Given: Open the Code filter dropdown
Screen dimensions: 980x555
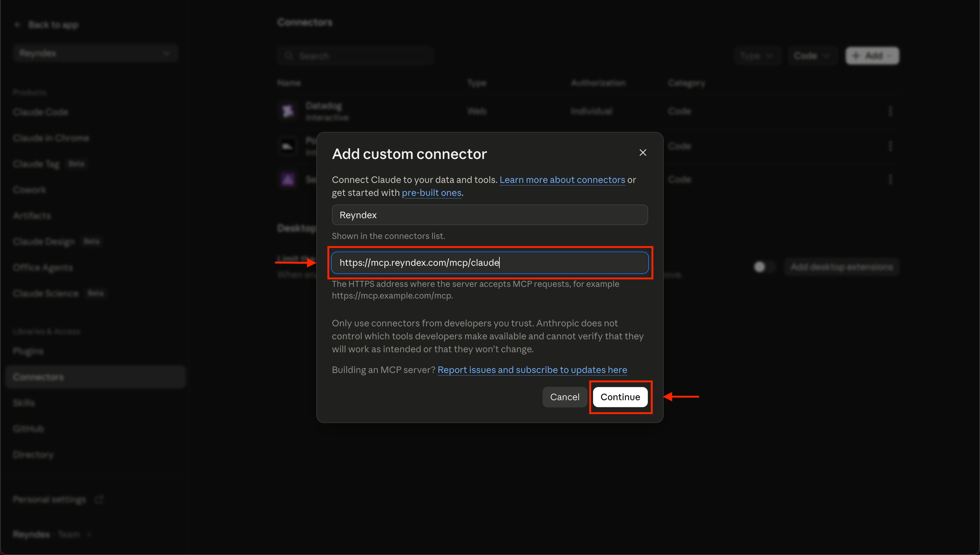Looking at the screenshot, I should [812, 56].
